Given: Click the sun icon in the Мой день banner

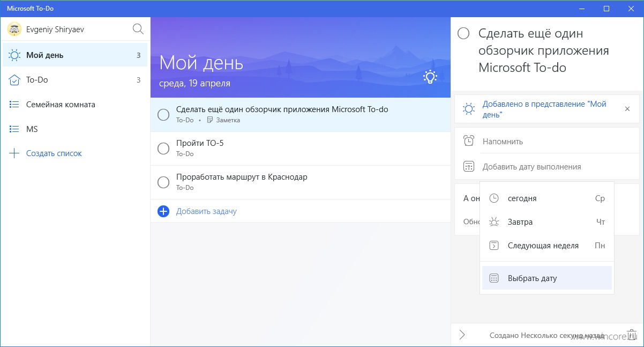Looking at the screenshot, I should pyautogui.click(x=469, y=109).
